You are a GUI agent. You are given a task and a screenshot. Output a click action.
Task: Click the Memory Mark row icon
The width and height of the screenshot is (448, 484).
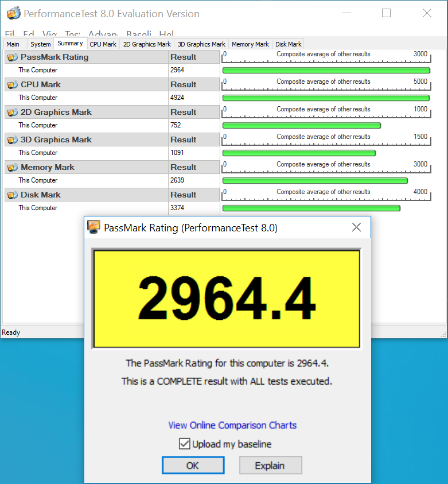(x=13, y=167)
